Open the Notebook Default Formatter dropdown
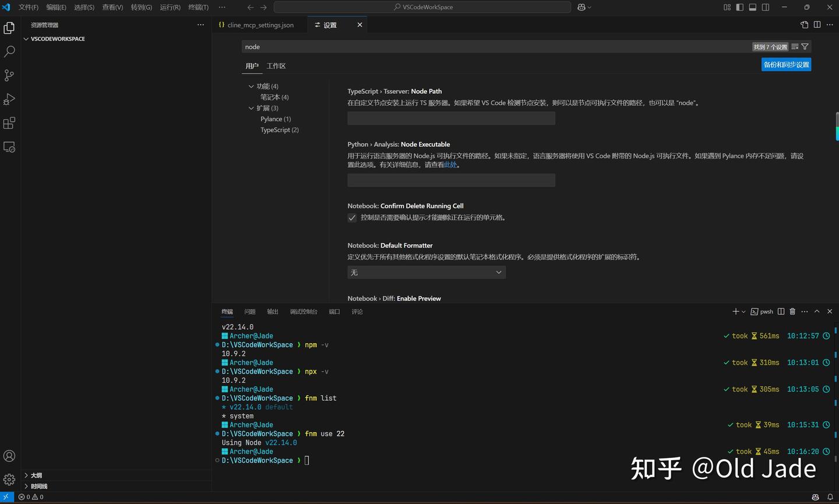Viewport: 839px width, 504px height. (x=426, y=272)
